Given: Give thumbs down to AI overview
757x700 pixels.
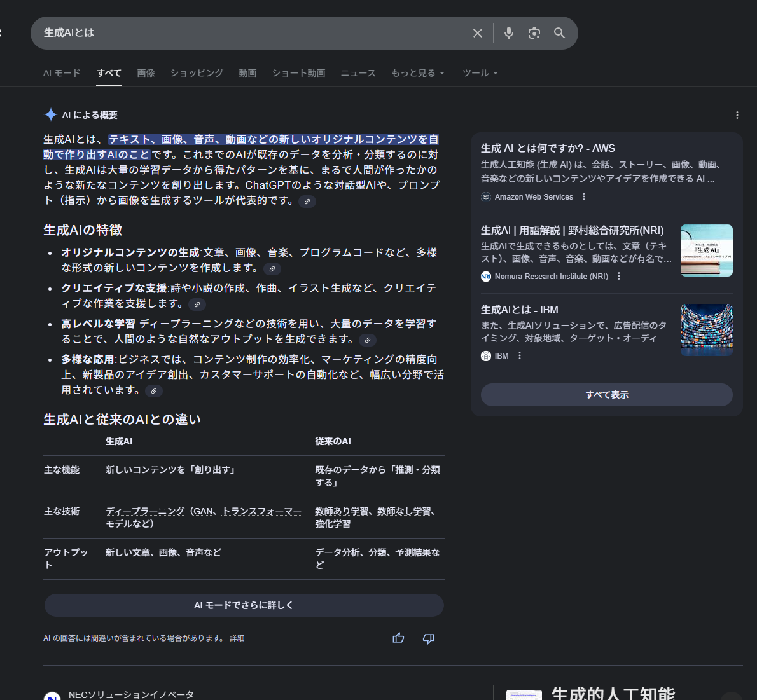Looking at the screenshot, I should (x=429, y=638).
